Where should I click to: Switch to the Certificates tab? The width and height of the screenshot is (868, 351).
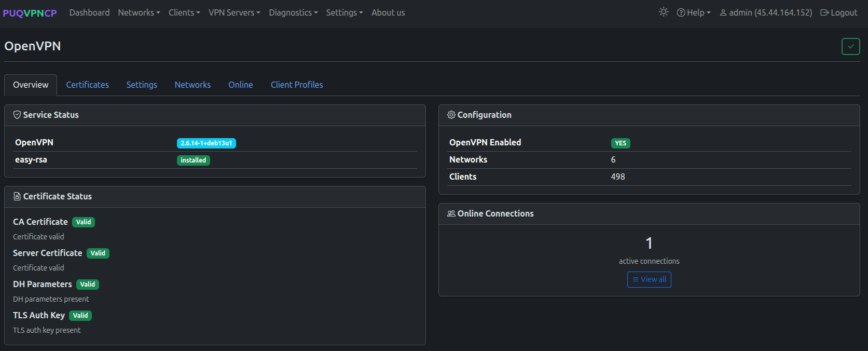[x=87, y=85]
